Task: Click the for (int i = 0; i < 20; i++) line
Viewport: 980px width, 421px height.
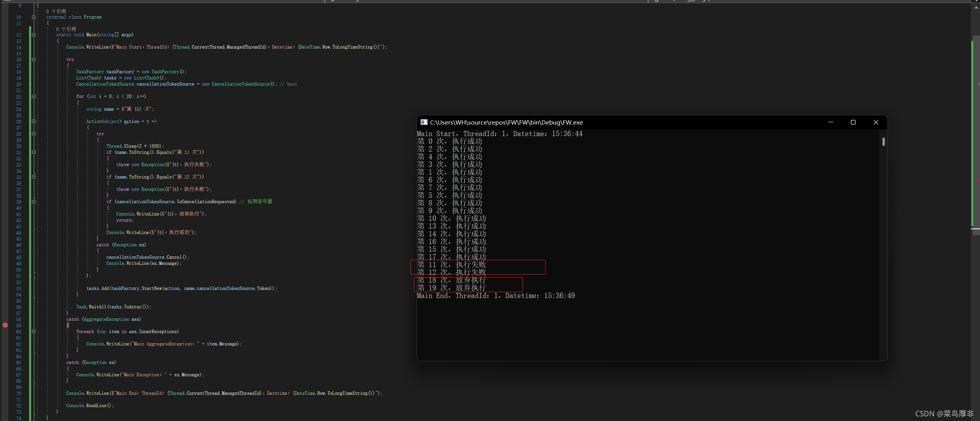Action: tap(111, 96)
